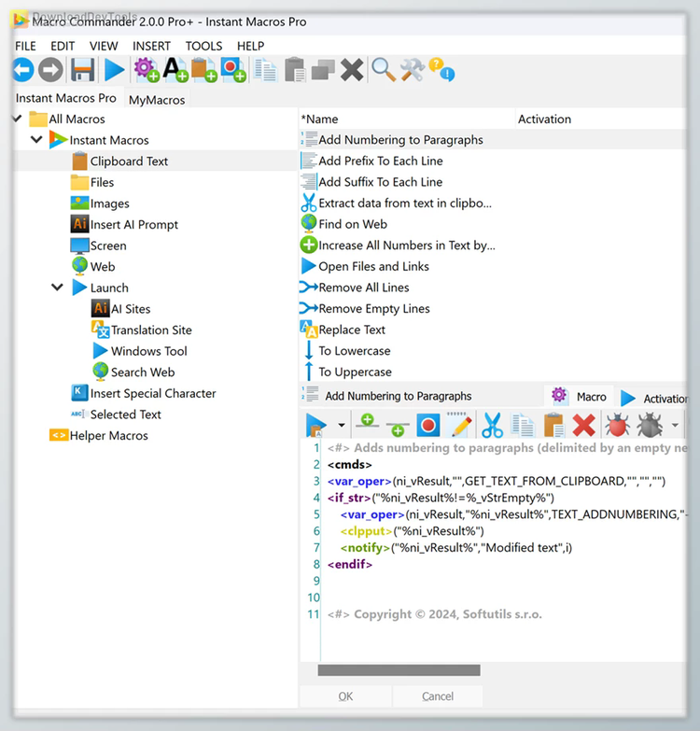
Task: Select the Macro tab in editor
Action: (579, 396)
